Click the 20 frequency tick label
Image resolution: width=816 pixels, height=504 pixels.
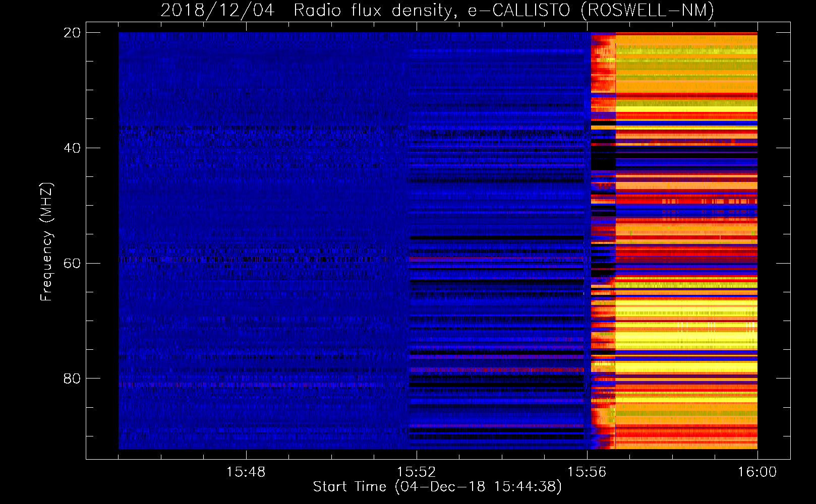[x=72, y=33]
